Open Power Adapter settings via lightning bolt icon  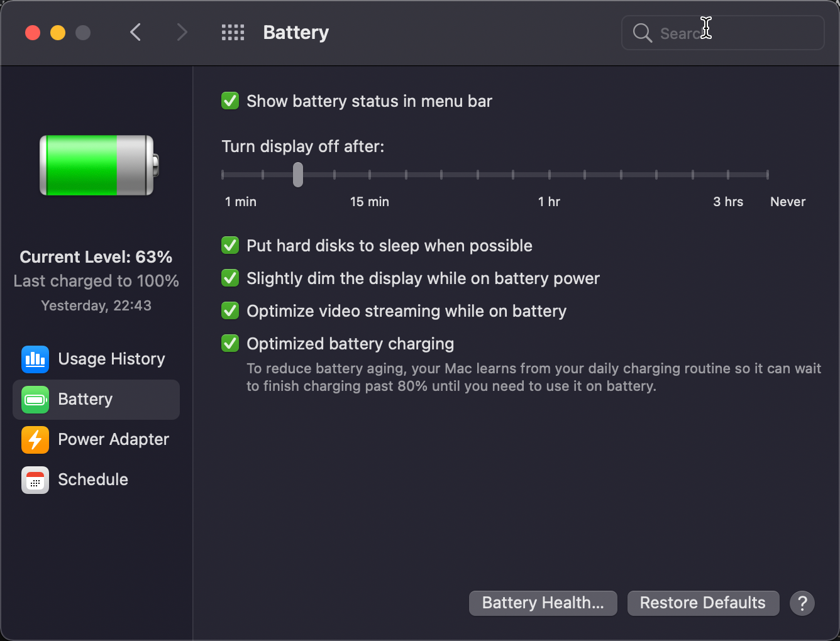35,440
